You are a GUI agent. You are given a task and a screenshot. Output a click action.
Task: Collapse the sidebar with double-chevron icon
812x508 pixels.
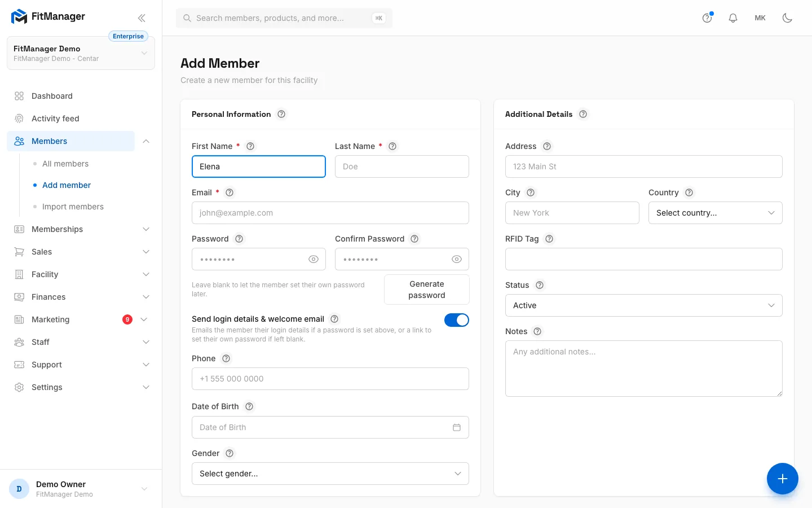pyautogui.click(x=142, y=18)
